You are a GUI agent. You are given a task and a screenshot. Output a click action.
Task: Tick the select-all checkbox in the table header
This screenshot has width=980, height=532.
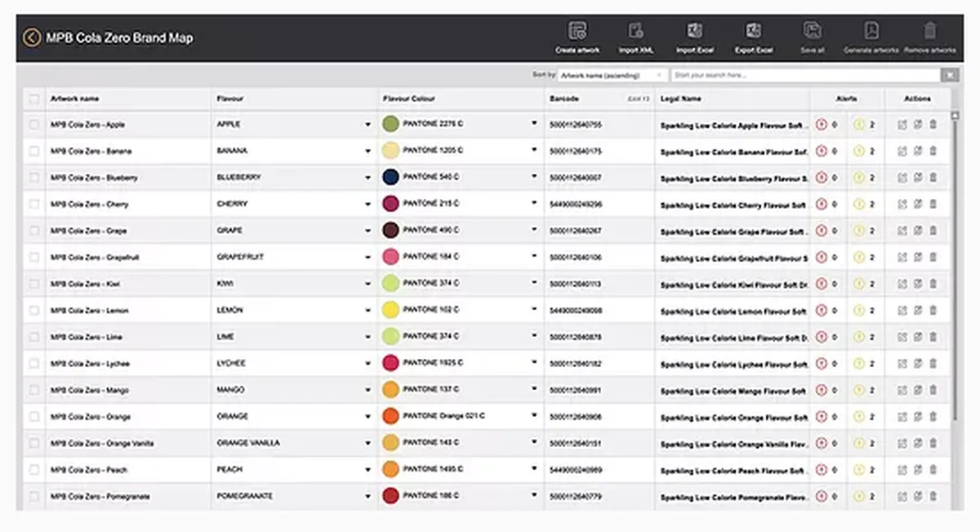coord(33,99)
